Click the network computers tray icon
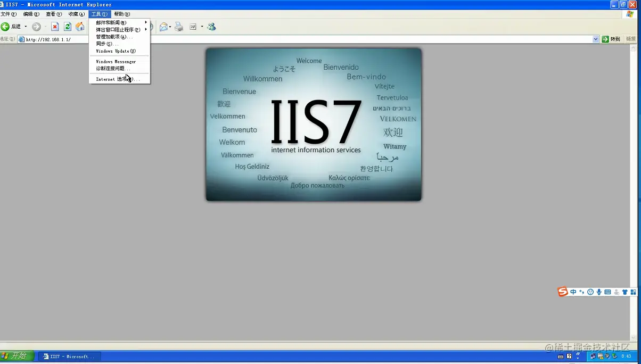 point(594,356)
